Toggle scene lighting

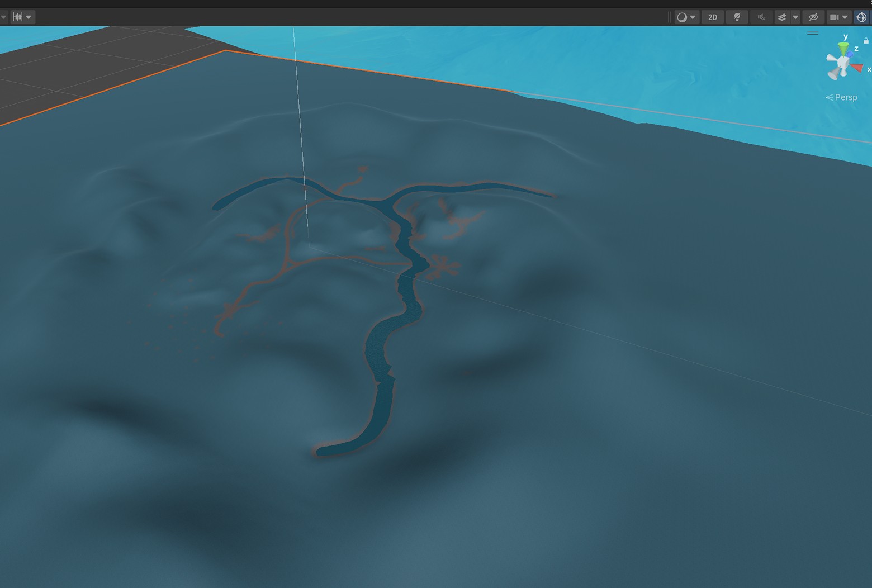(x=737, y=17)
